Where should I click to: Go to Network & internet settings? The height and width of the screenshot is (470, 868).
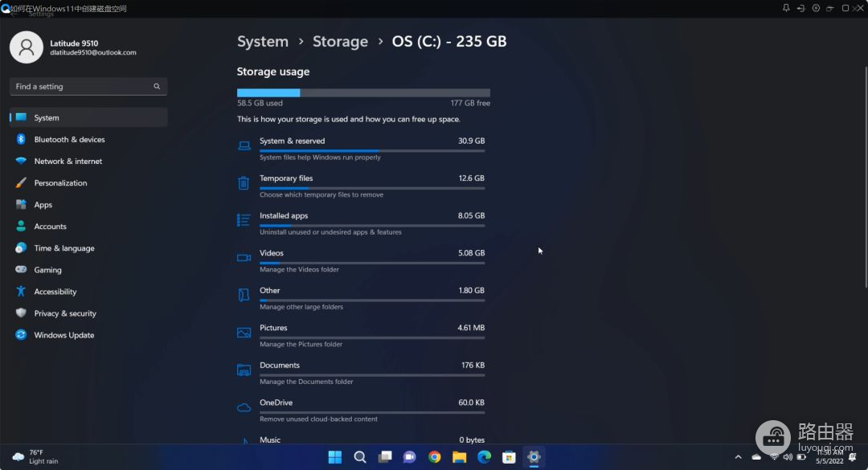[x=68, y=161]
